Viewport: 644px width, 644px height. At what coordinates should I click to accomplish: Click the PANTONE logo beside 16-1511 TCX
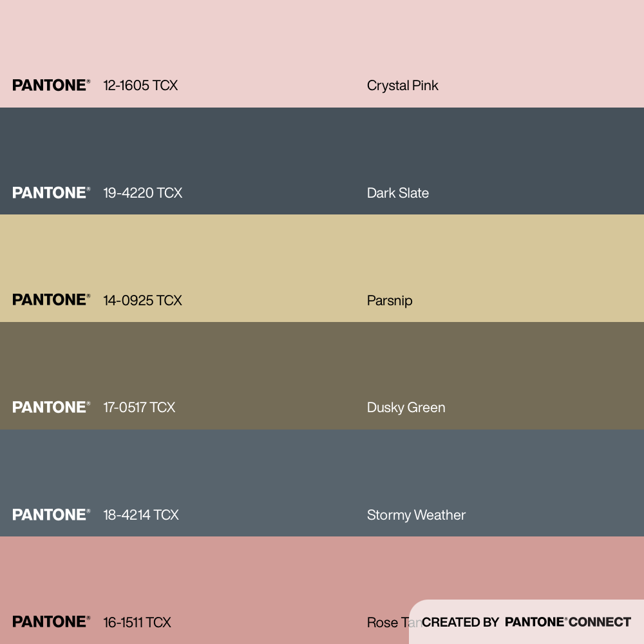click(x=51, y=621)
